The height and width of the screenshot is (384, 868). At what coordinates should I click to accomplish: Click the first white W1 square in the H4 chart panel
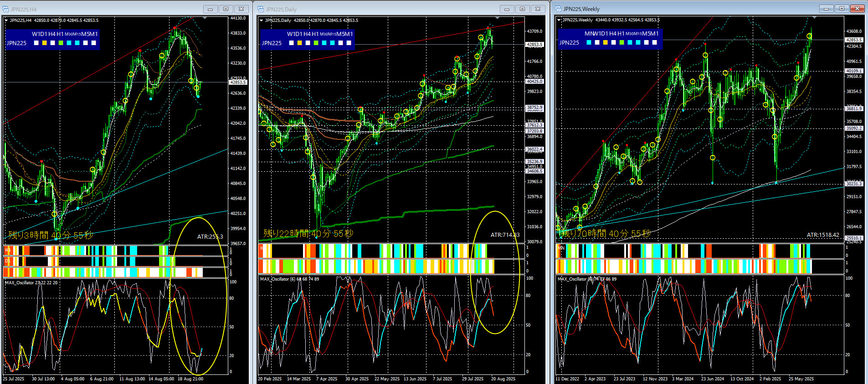point(36,43)
